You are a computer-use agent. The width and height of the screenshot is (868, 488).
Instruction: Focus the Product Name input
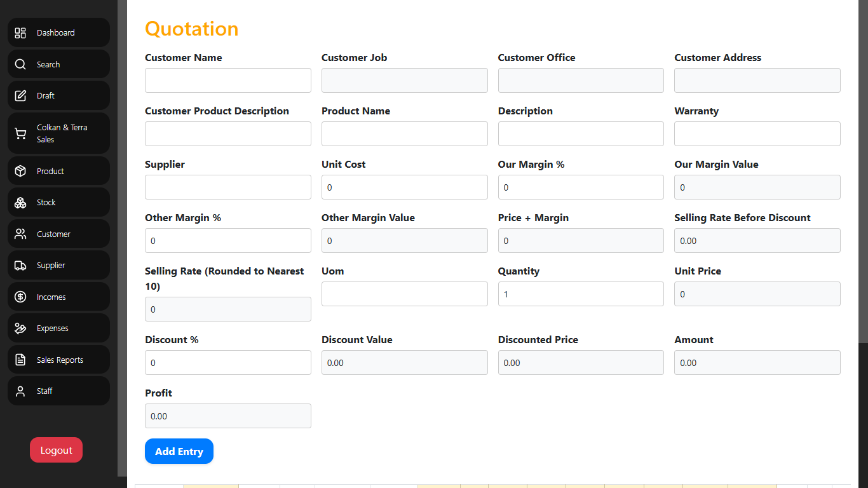point(405,134)
